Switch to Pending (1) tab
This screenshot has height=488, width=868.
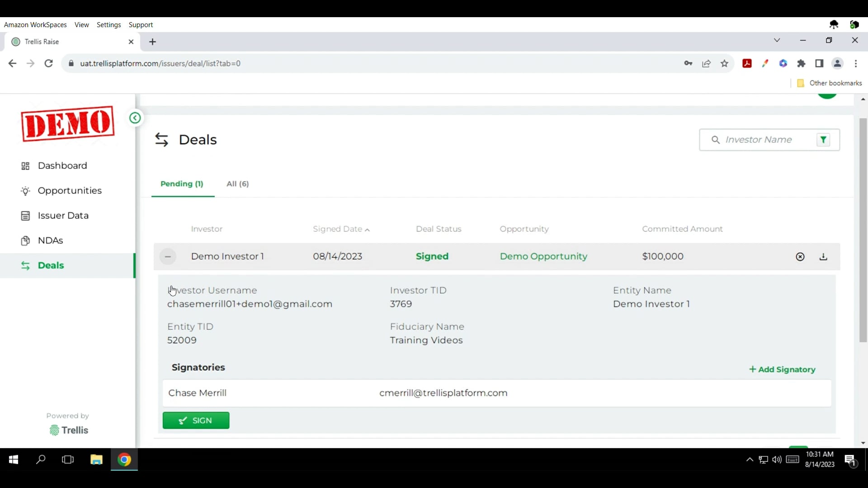pyautogui.click(x=182, y=184)
